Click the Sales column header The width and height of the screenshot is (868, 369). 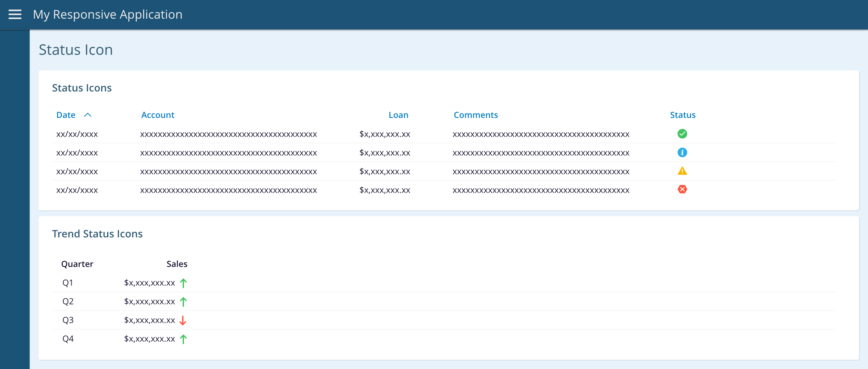tap(177, 264)
